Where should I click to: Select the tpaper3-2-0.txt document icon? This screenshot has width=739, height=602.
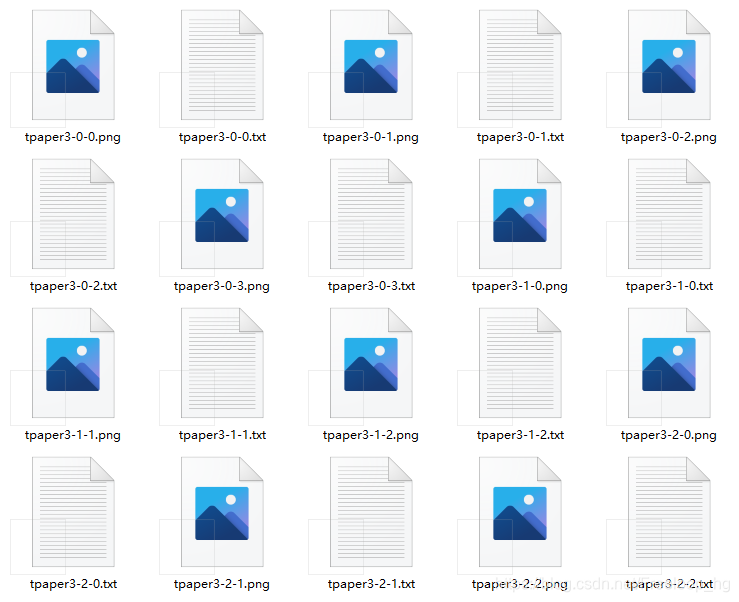click(73, 512)
